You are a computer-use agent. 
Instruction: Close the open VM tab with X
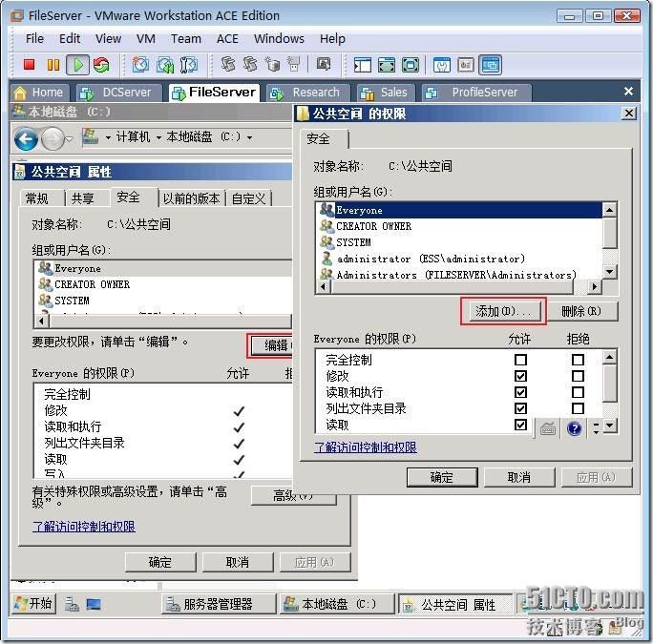[x=628, y=92]
